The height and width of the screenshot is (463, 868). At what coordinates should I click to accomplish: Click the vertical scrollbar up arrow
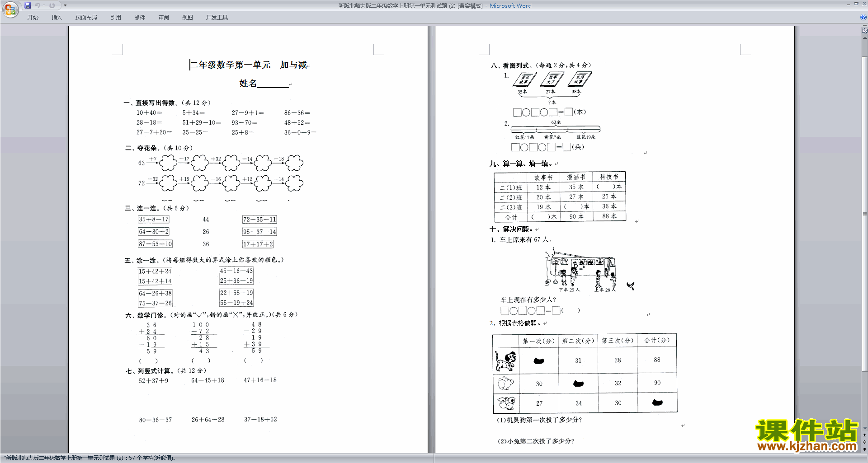coord(865,38)
